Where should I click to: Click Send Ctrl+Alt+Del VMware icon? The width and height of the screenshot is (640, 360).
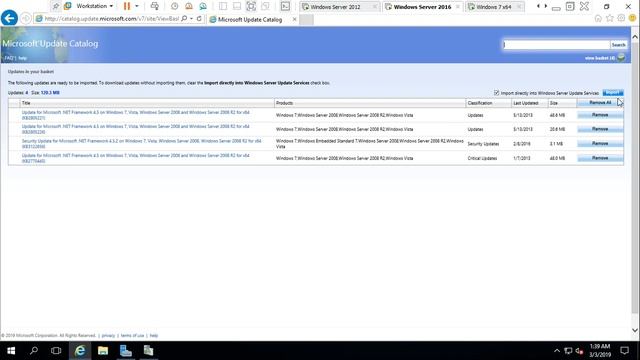click(x=155, y=6)
